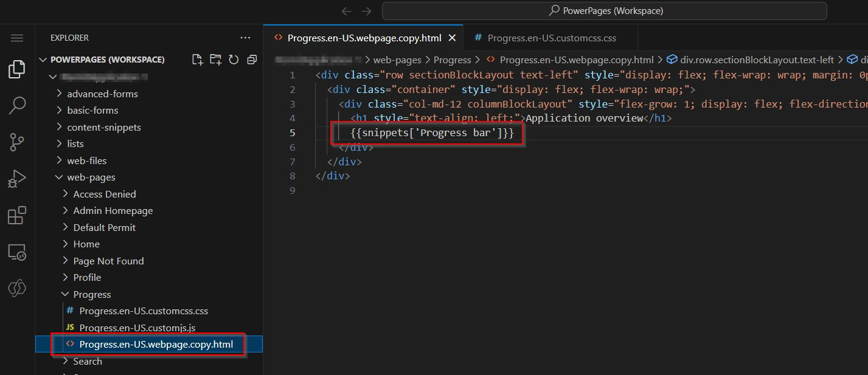Image resolution: width=868 pixels, height=375 pixels.
Task: Open the Source Control view
Action: coord(17,142)
